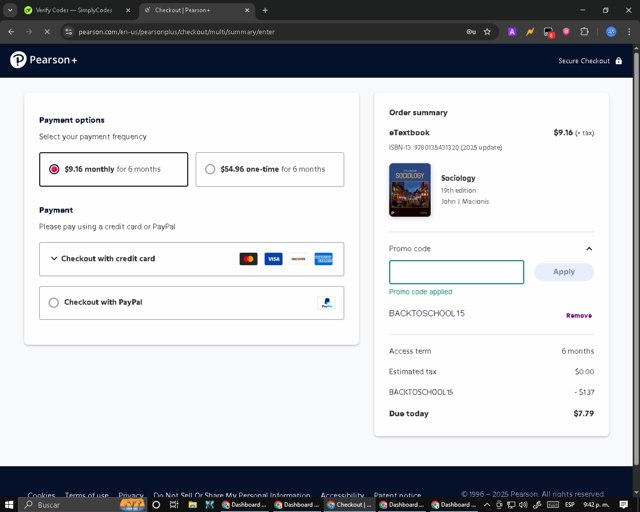
Task: Open Task View on the taskbar
Action: tap(174, 505)
